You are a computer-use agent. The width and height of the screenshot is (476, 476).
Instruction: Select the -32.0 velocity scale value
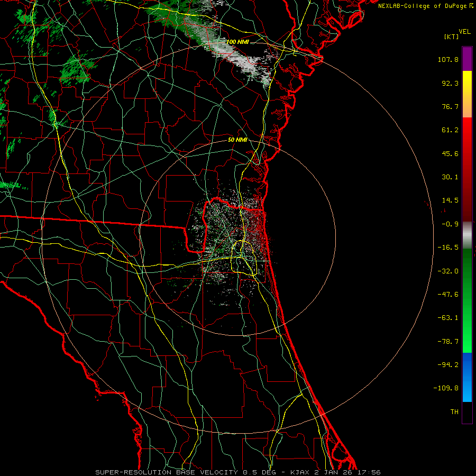tap(448, 271)
